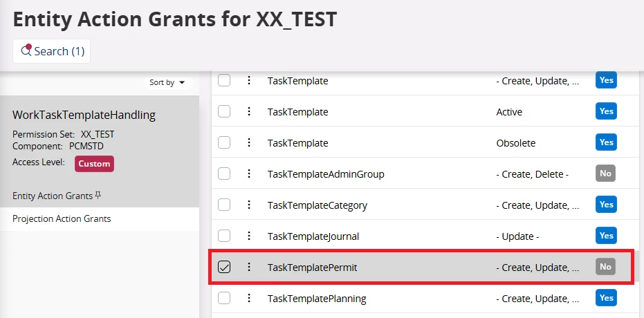Click the No badge on TaskTemplatePermit row
This screenshot has width=644, height=318.
click(x=606, y=267)
